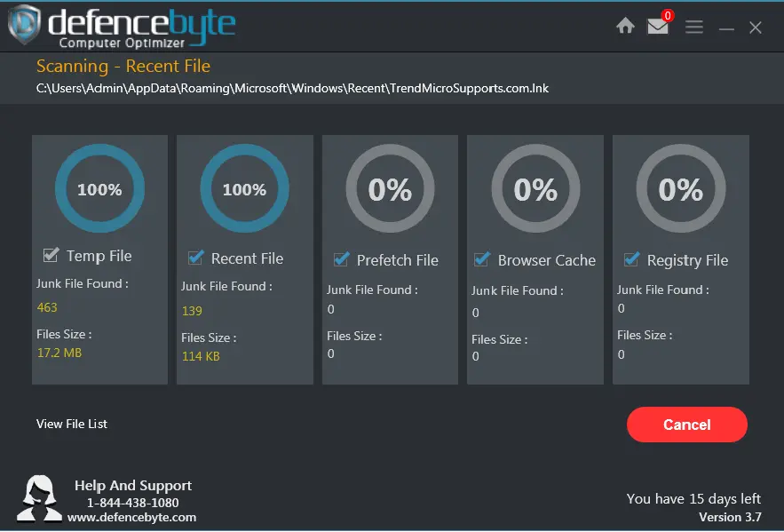This screenshot has height=532, width=784.
Task: Click the Temp File label
Action: click(99, 256)
